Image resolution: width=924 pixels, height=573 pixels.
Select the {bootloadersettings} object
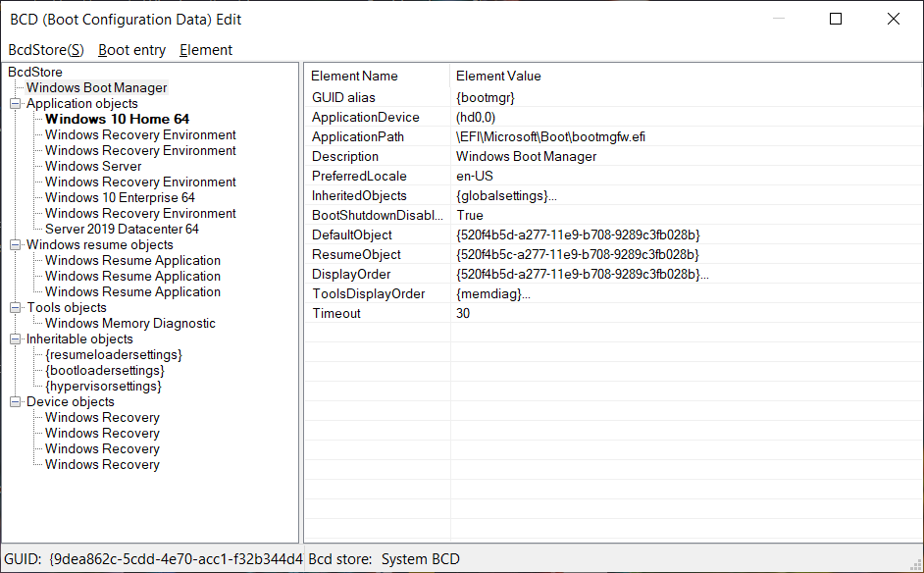105,370
